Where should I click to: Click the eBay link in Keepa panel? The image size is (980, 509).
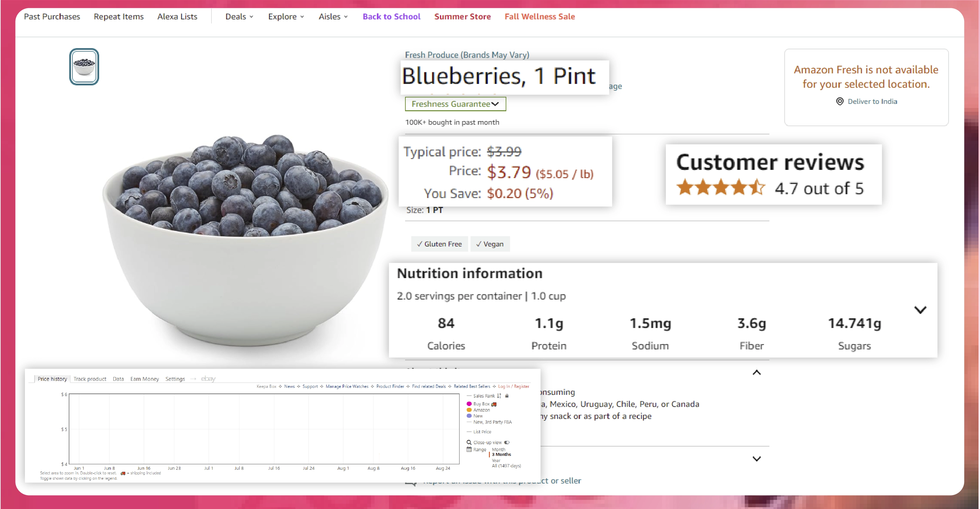click(209, 378)
